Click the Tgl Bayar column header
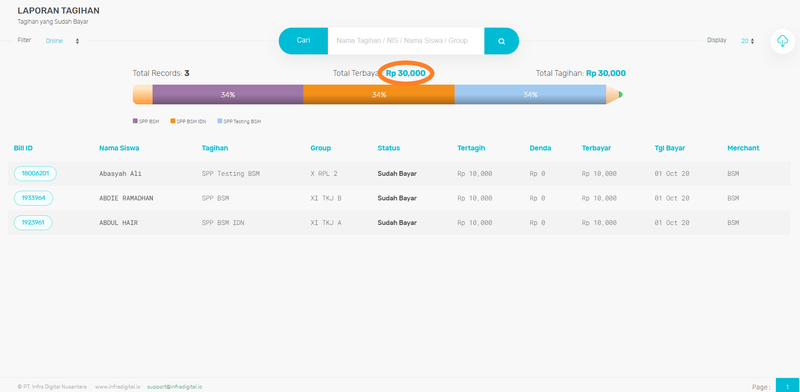Viewport: 800px width, 392px height. pos(669,148)
